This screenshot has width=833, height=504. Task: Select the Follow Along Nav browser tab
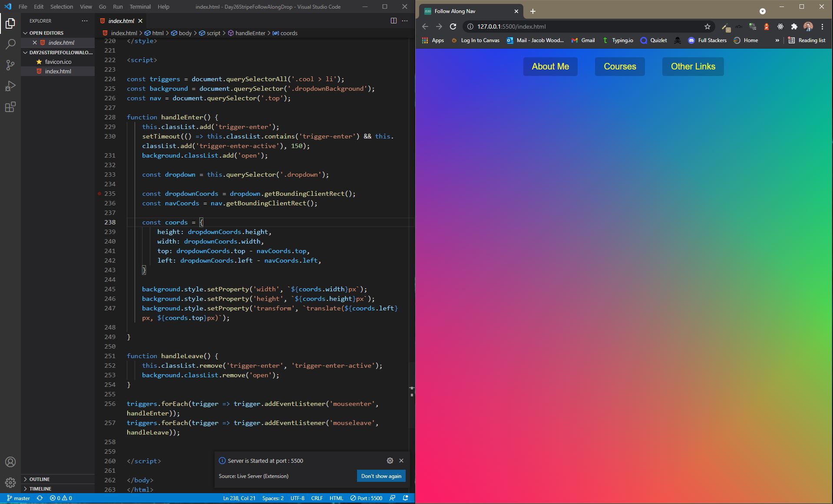tap(470, 11)
